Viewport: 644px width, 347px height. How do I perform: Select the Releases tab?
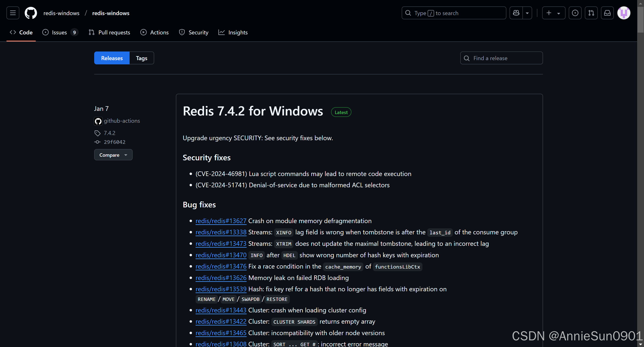[x=112, y=58]
